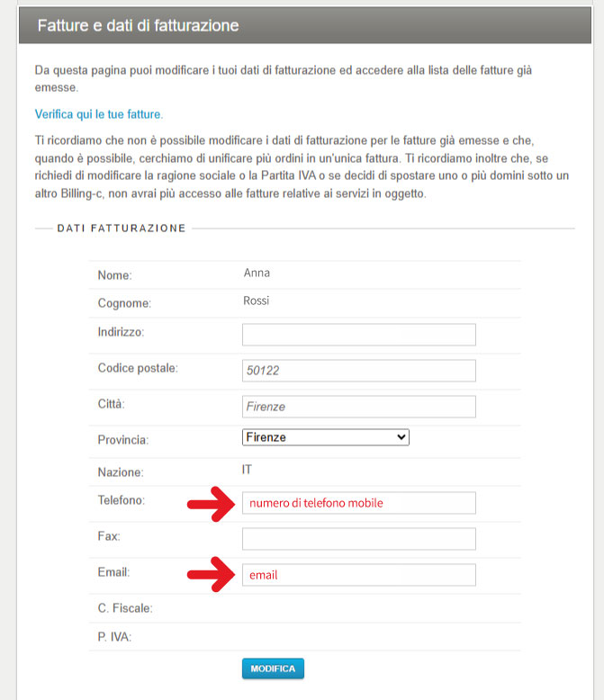The width and height of the screenshot is (604, 700).
Task: Click the Telefono input field
Action: 358,503
